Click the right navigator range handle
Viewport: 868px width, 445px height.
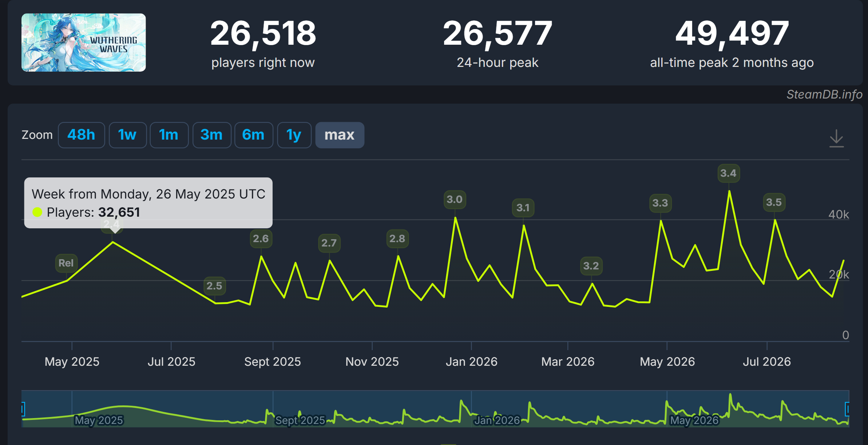coord(848,409)
